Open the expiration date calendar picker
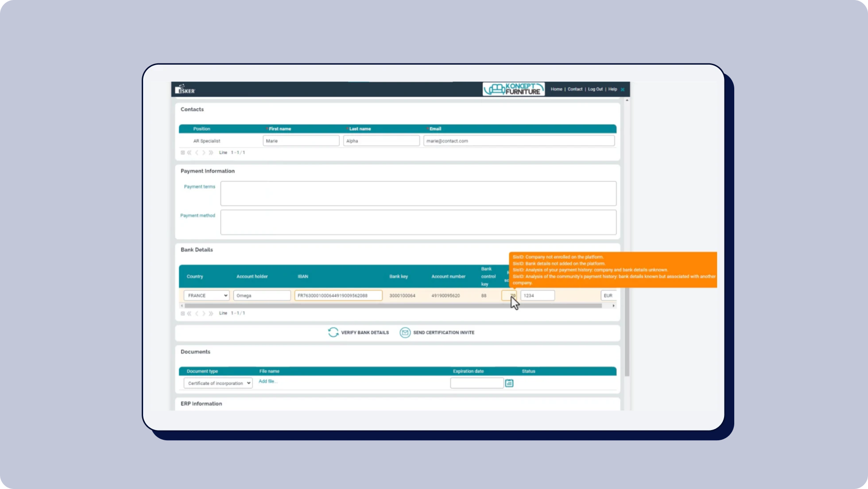 pos(509,383)
